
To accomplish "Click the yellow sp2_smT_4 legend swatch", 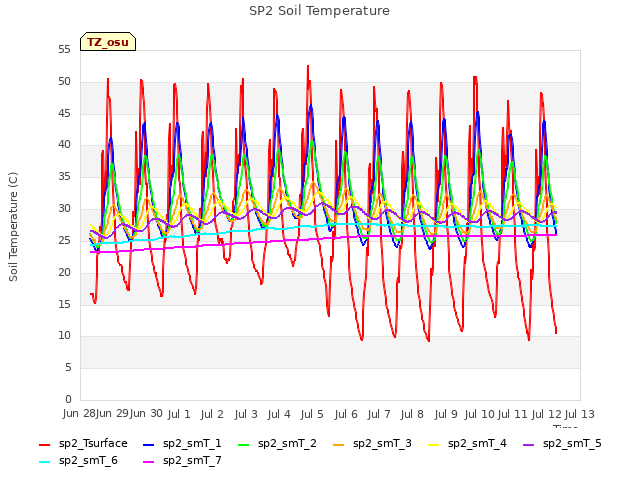I will pos(433,445).
